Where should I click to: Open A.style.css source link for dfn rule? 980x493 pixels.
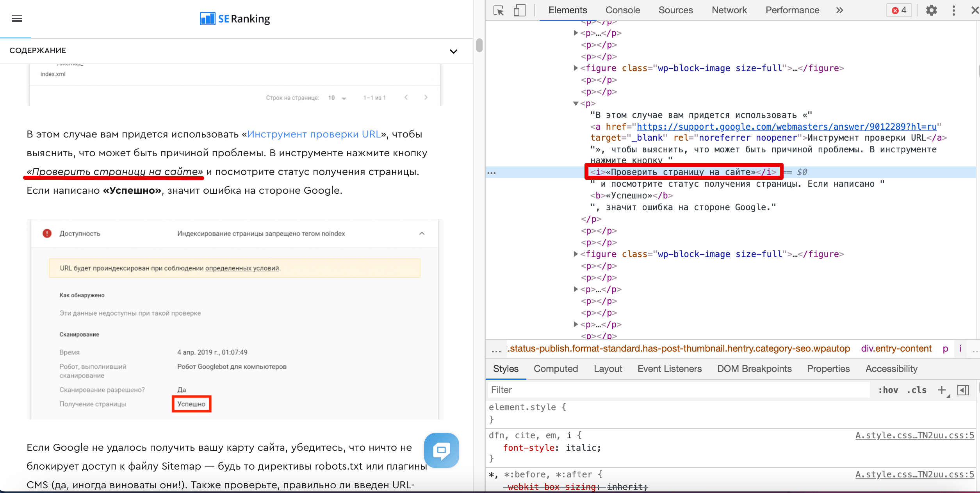coord(915,436)
